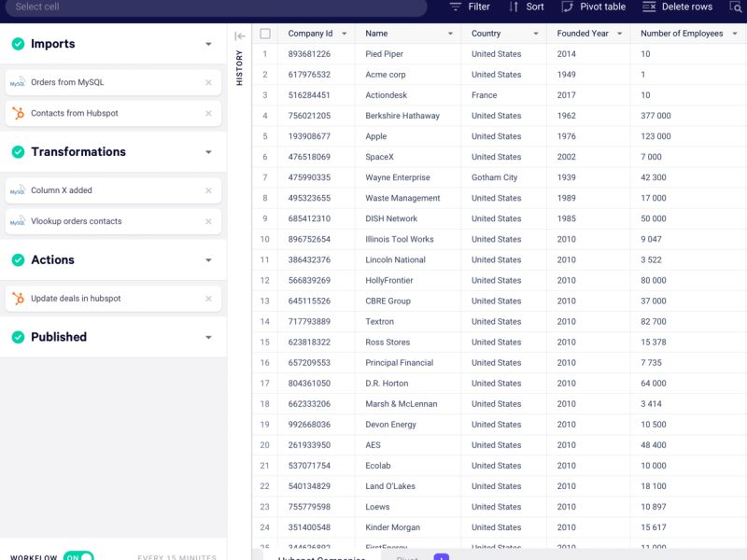The height and width of the screenshot is (560, 747).
Task: Collapse the Imports section
Action: [x=208, y=44]
